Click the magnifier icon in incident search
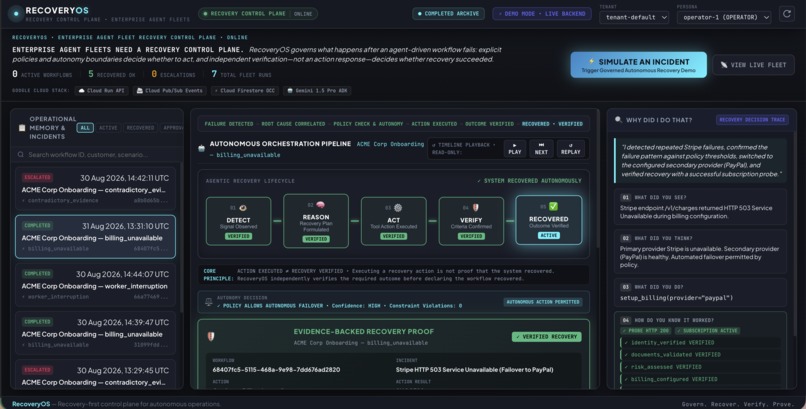This screenshot has width=806, height=409. point(21,155)
